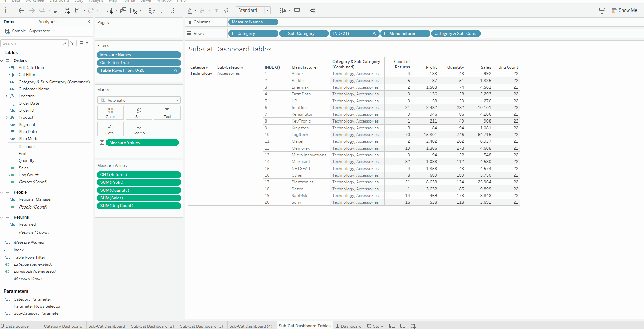The image size is (644, 329).
Task: Open the Dashboard menu
Action: (59, 1)
